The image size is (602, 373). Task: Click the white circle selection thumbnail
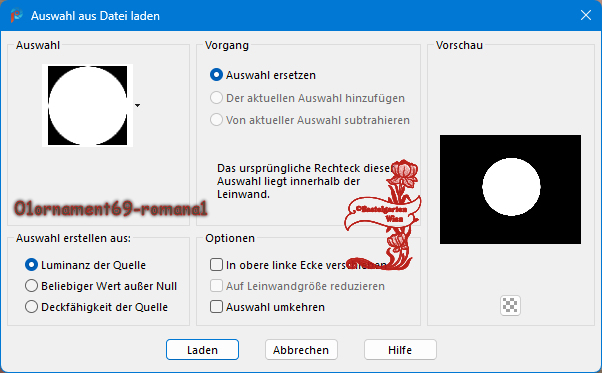[88, 106]
